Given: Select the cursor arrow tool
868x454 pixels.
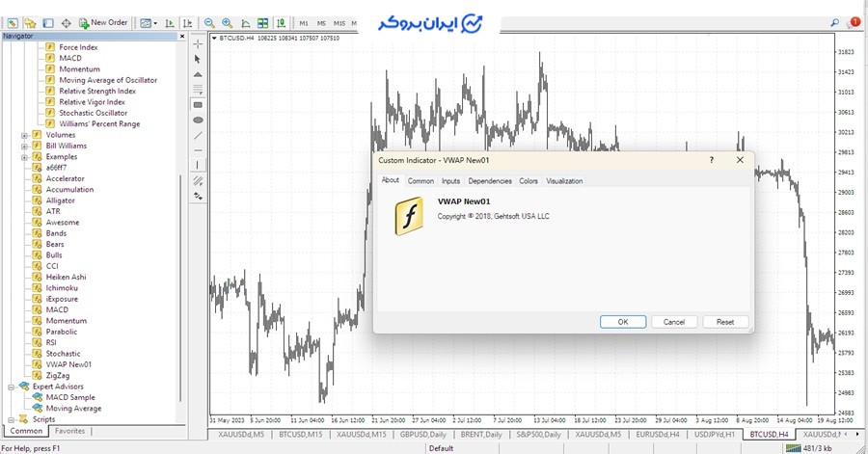Looking at the screenshot, I should pos(198,59).
